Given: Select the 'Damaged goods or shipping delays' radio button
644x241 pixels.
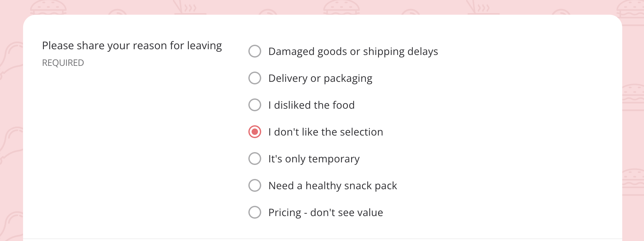Looking at the screenshot, I should click(x=255, y=51).
